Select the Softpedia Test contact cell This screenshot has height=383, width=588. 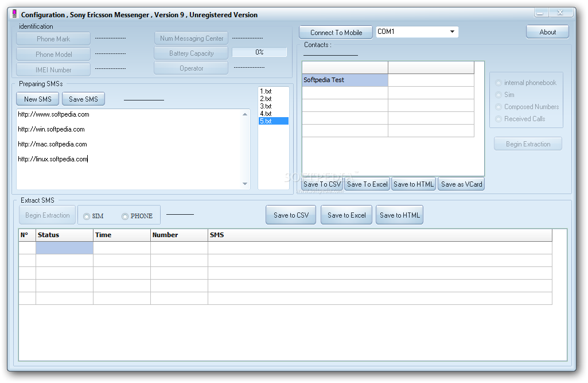coord(345,80)
